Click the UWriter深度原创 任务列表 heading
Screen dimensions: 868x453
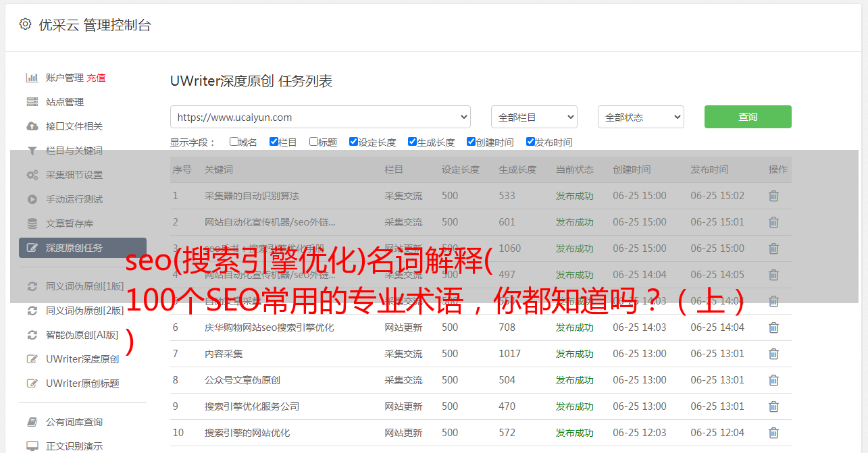point(251,82)
